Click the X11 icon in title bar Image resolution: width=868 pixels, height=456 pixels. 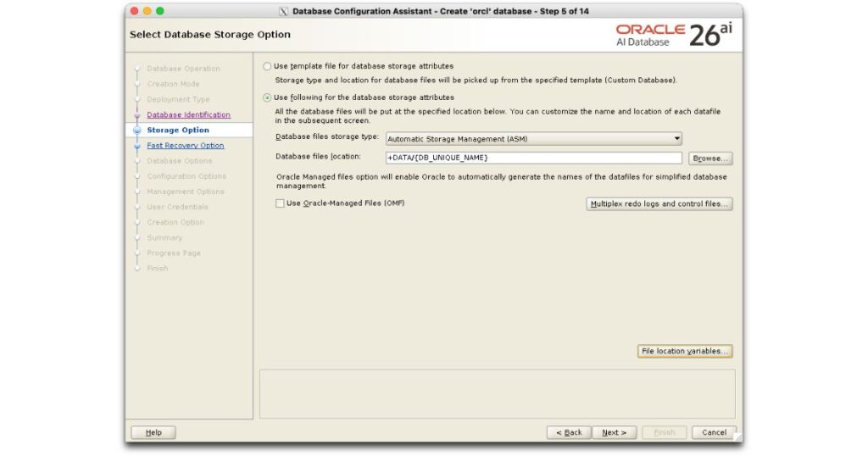[x=283, y=12]
